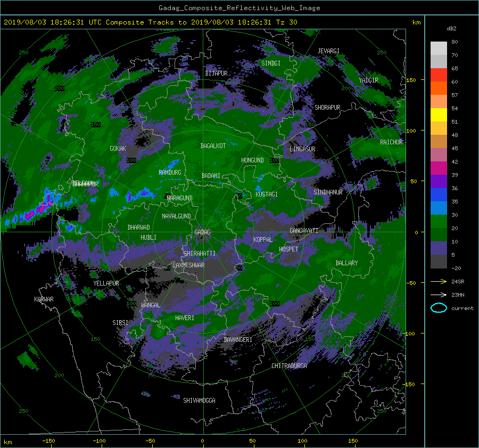Image resolution: width=479 pixels, height=448 pixels.
Task: Click the 'LAXMESHWAR' city label
Action: coord(188,265)
